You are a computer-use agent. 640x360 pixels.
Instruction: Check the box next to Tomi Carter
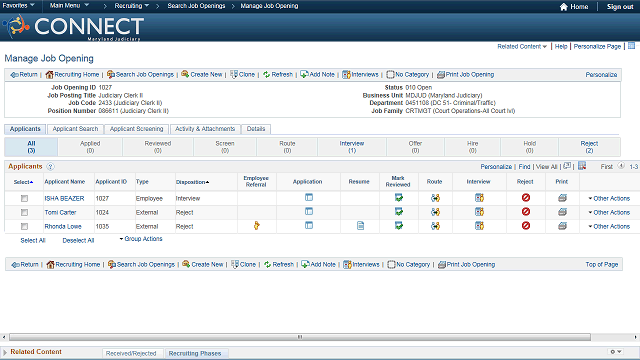24,212
